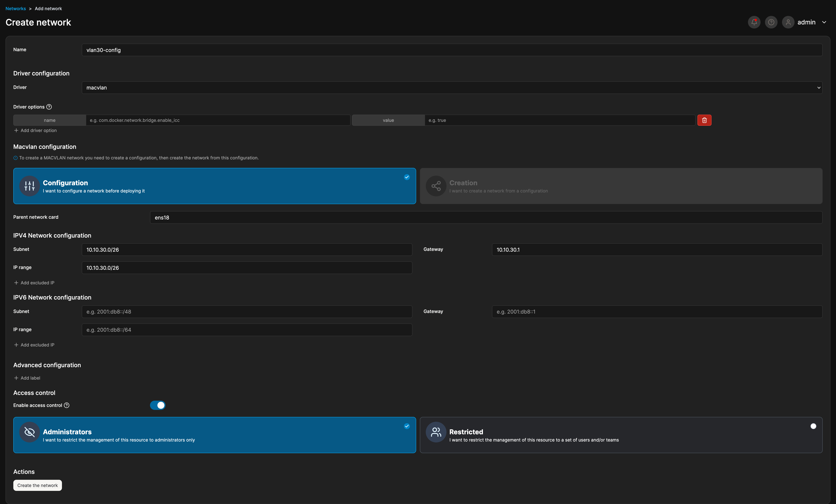
Task: Click the IPV6 Subnet input field
Action: pyautogui.click(x=247, y=312)
